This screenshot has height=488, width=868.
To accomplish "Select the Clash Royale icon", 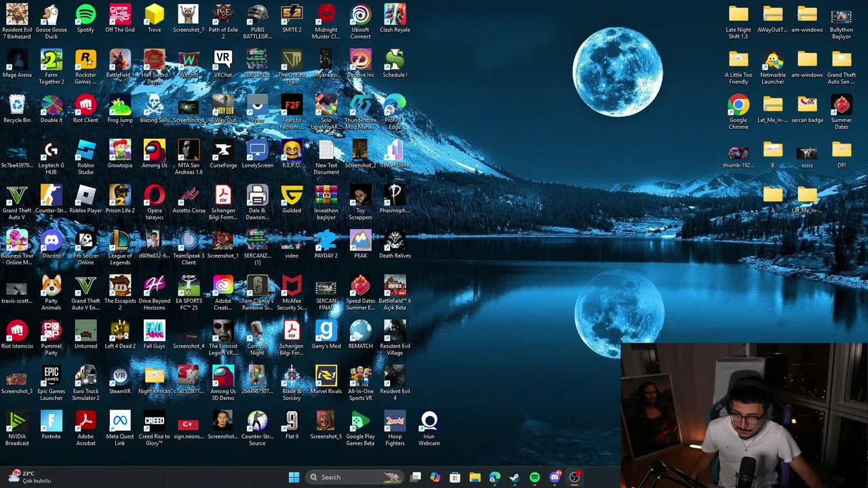I will click(x=395, y=19).
